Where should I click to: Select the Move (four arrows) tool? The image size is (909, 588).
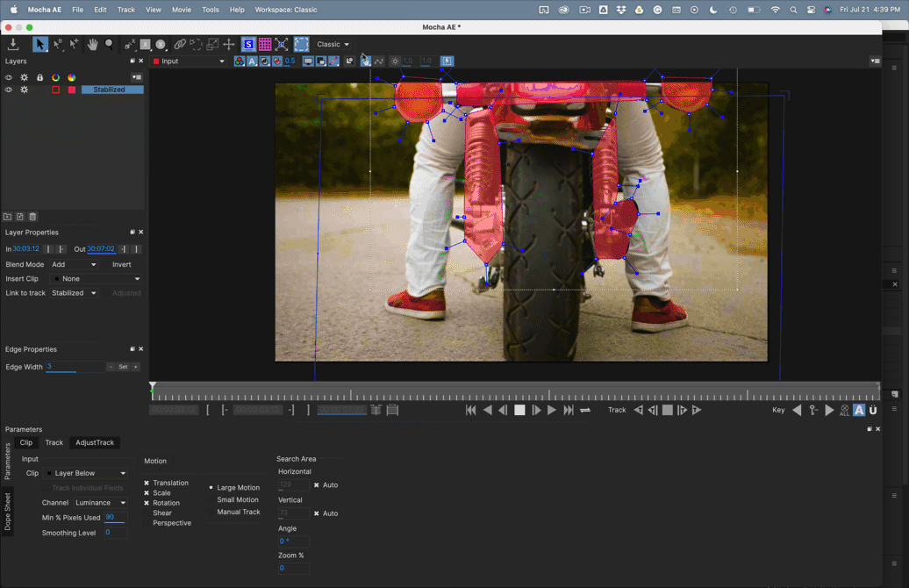pos(229,44)
